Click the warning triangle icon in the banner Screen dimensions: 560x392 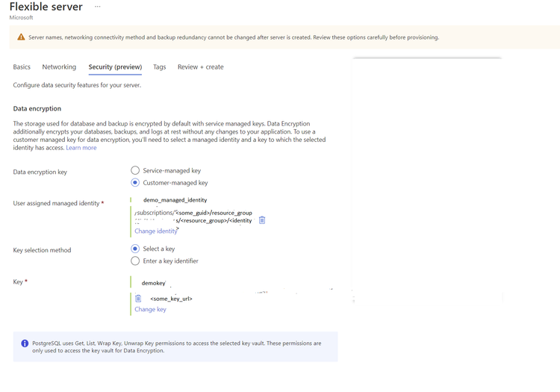21,37
